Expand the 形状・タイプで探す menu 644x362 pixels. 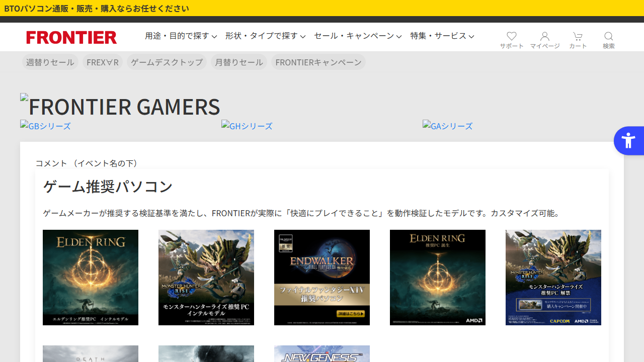coord(266,36)
